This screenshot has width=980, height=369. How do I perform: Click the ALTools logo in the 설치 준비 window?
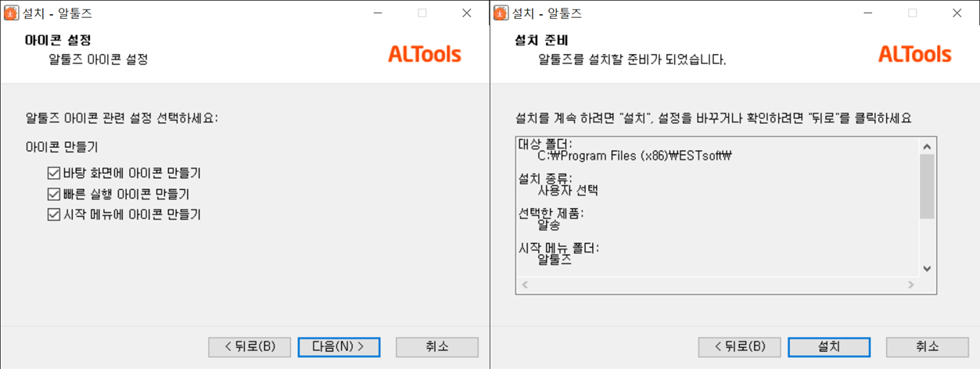915,54
